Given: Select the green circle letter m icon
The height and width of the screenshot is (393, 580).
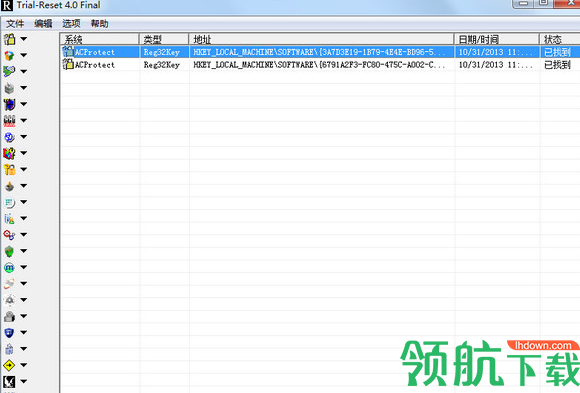Looking at the screenshot, I should tap(9, 267).
